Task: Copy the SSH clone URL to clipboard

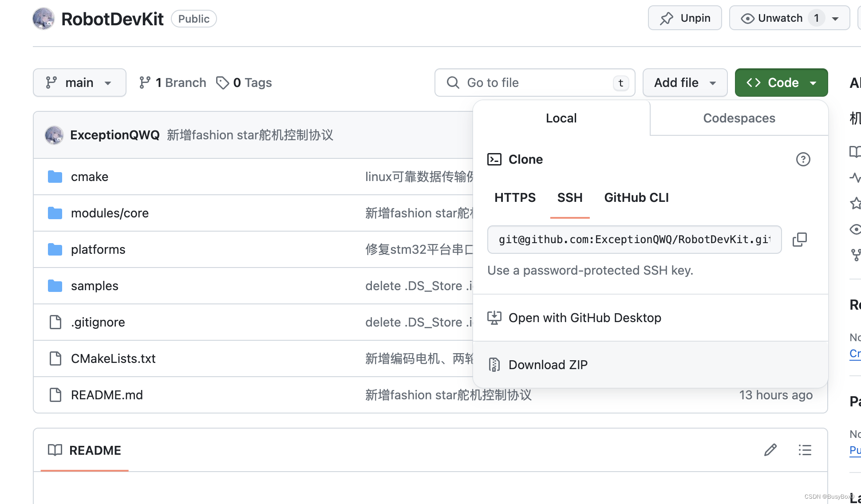Action: click(799, 240)
